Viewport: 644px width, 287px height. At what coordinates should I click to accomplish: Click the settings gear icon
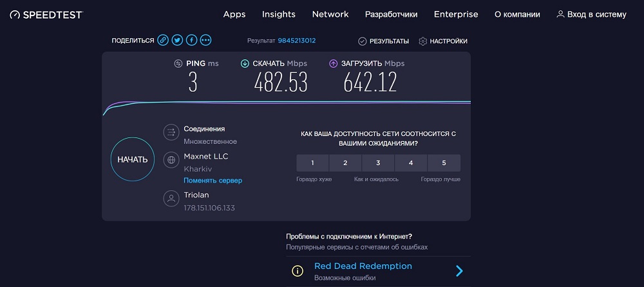click(423, 41)
